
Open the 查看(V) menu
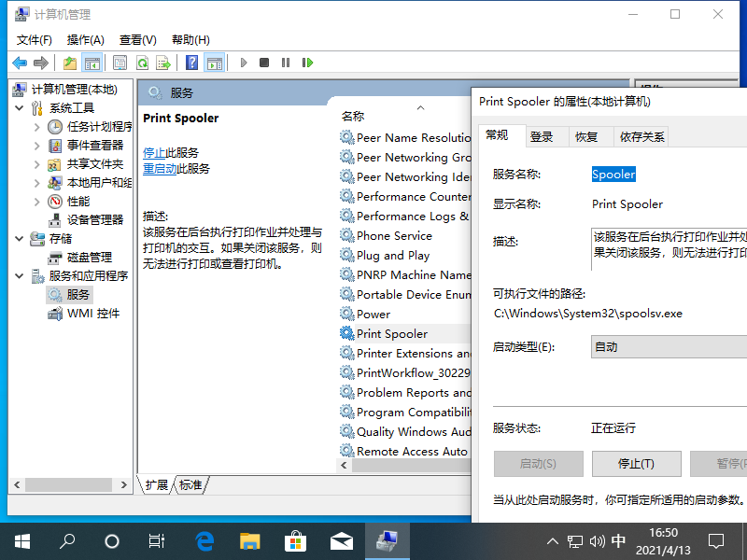[x=137, y=40]
